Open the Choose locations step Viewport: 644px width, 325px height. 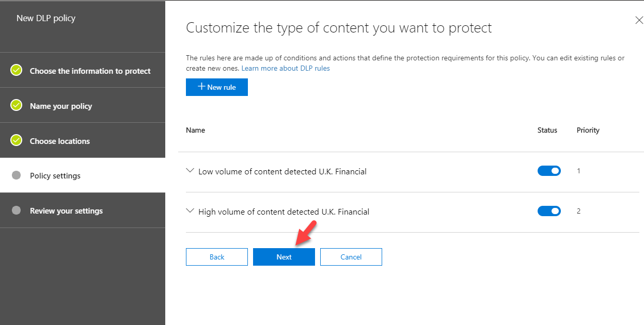coord(83,140)
